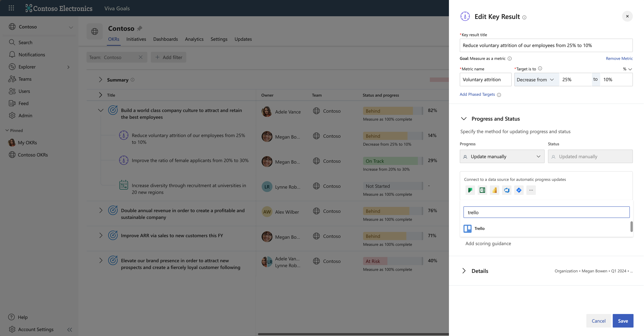Show more data source integrations
644x336 pixels.
pyautogui.click(x=531, y=190)
